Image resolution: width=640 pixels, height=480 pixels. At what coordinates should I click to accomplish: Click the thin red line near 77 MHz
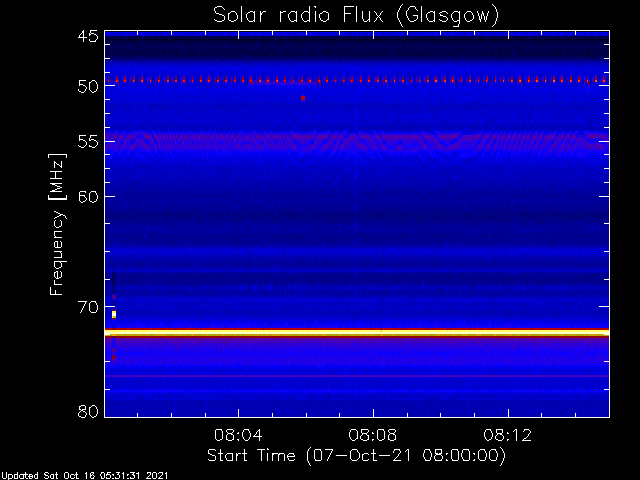(357, 376)
